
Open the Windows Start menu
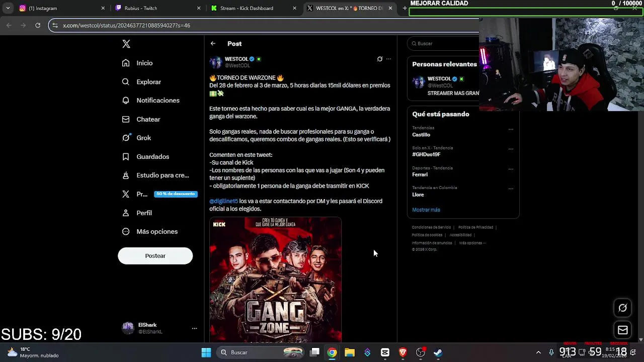[206, 352]
